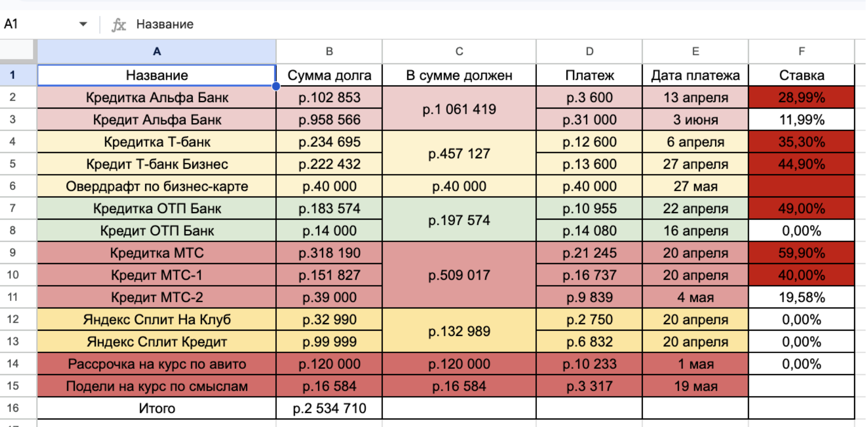The width and height of the screenshot is (868, 427).
Task: Click the date cell 27 мая
Action: [x=696, y=186]
